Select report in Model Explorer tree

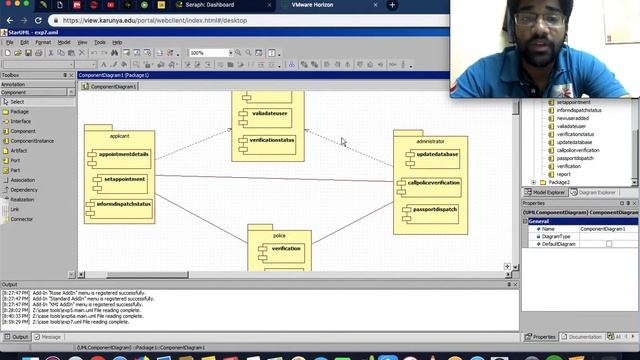563,174
